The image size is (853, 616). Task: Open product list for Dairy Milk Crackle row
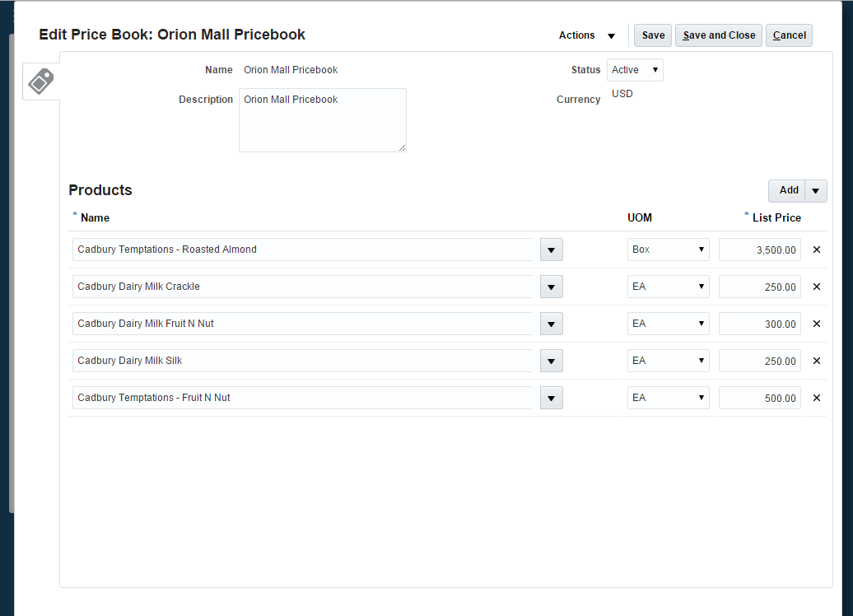click(x=551, y=287)
